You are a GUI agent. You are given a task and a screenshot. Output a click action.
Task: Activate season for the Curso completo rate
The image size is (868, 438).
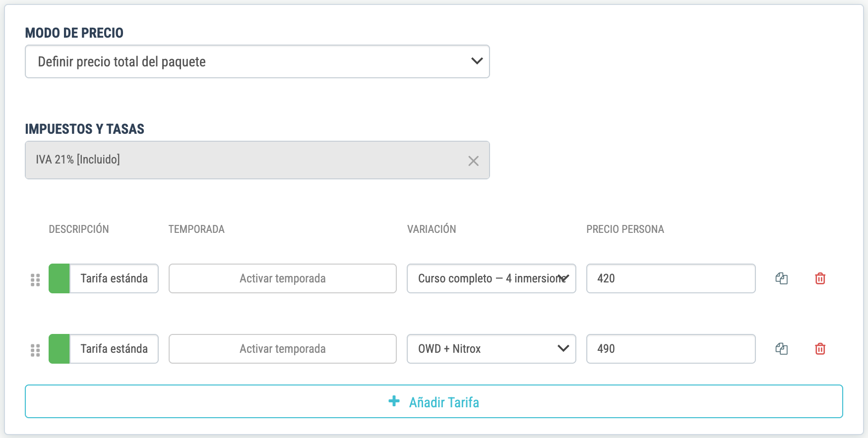pyautogui.click(x=283, y=278)
